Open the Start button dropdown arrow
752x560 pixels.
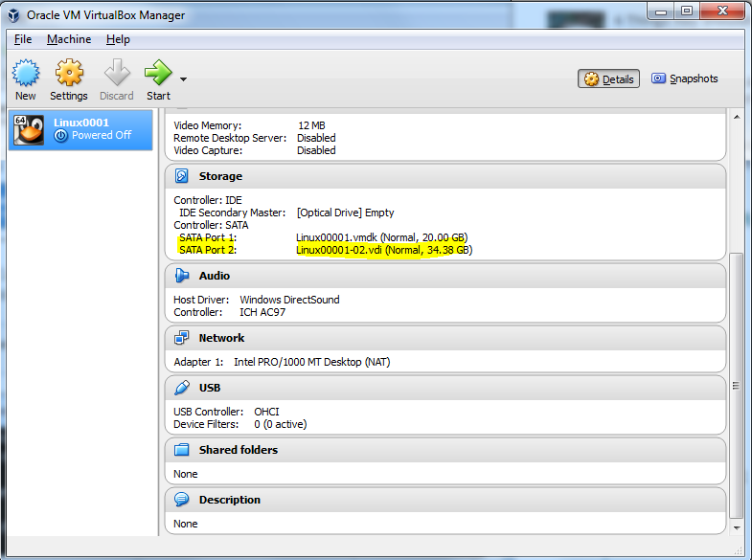[x=183, y=79]
